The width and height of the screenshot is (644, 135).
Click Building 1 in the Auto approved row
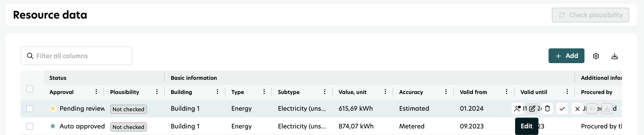185,126
